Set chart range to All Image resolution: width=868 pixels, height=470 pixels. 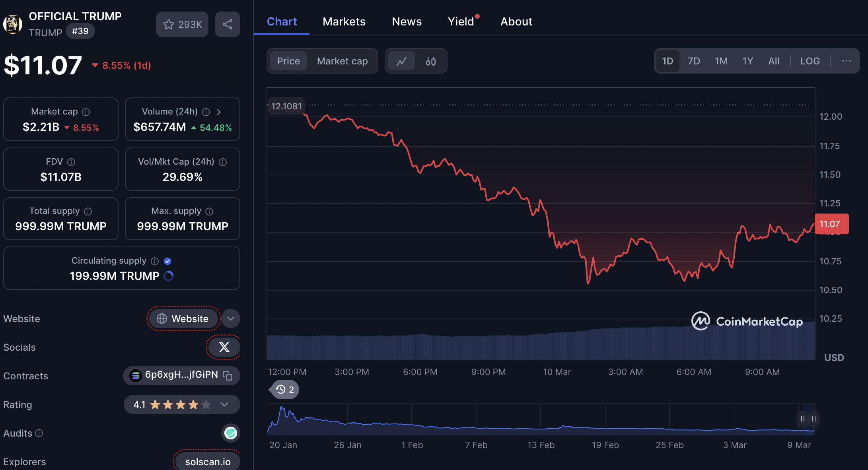coord(774,61)
